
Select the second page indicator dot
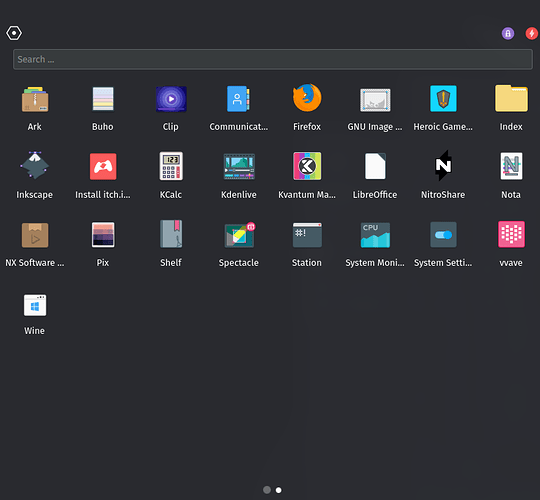click(x=279, y=490)
